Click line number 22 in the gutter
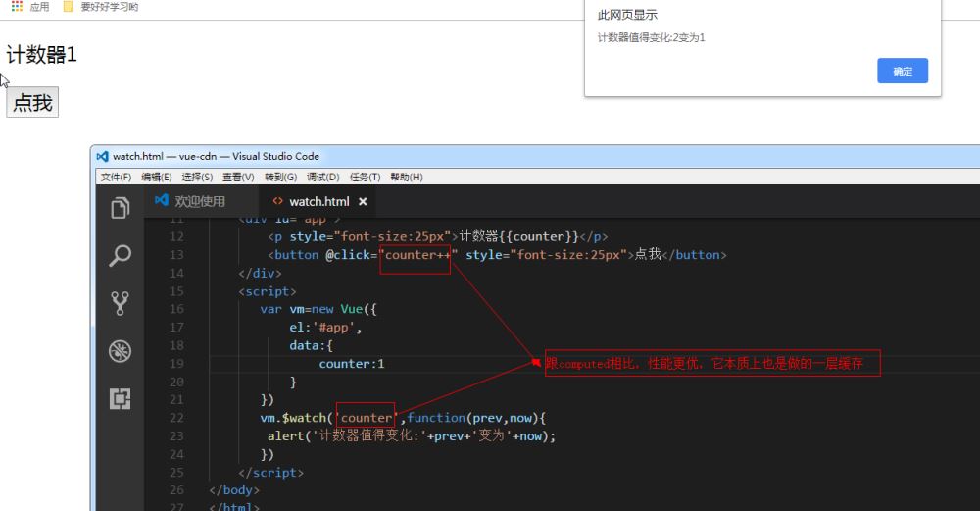 tap(176, 418)
